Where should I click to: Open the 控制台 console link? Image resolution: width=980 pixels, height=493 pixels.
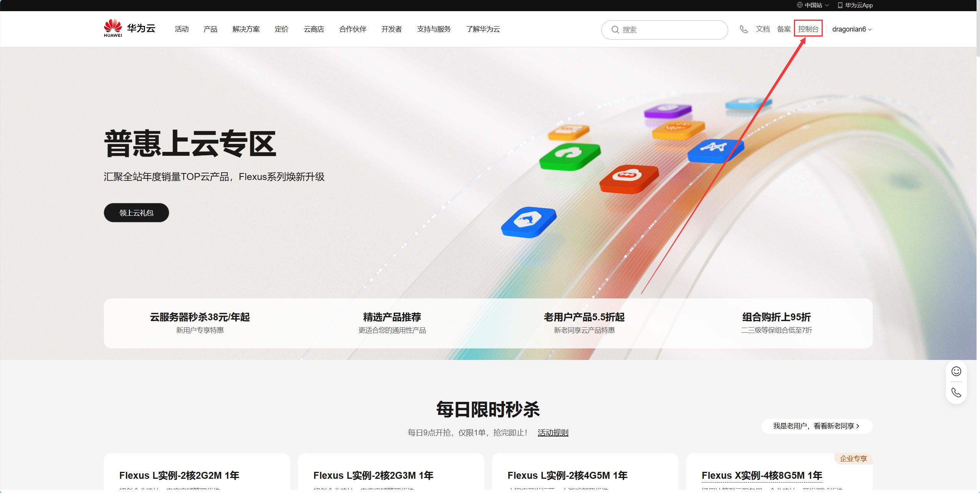point(808,29)
